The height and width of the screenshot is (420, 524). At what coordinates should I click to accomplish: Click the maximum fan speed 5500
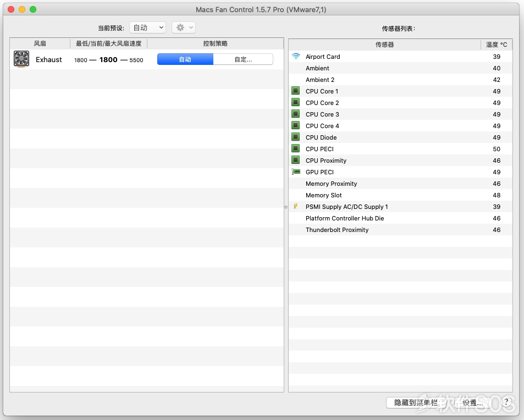(136, 60)
